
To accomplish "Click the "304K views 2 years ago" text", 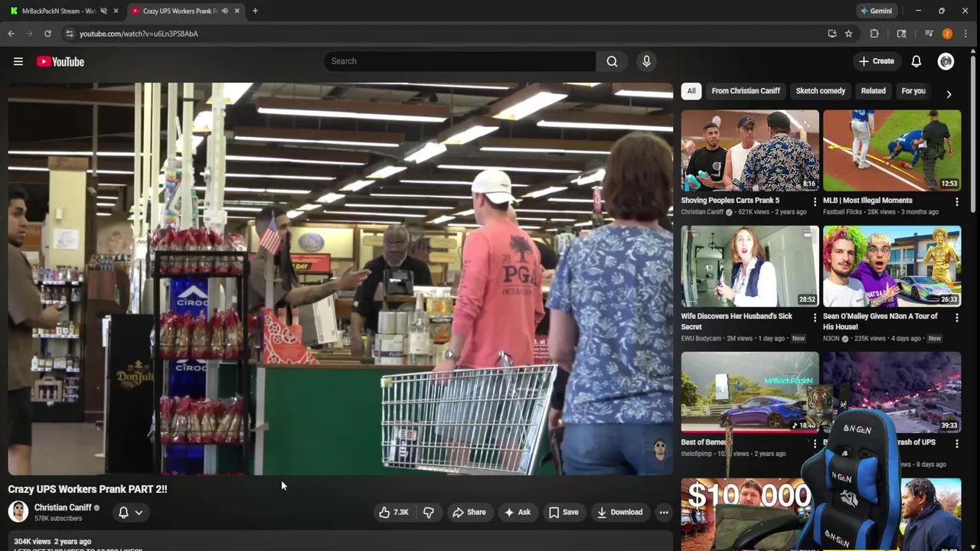I will pos(52,541).
